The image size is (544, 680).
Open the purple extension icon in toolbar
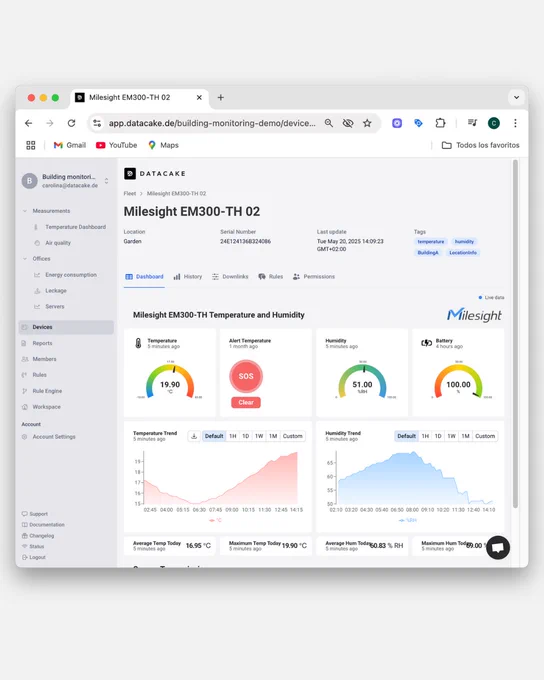pos(397,123)
